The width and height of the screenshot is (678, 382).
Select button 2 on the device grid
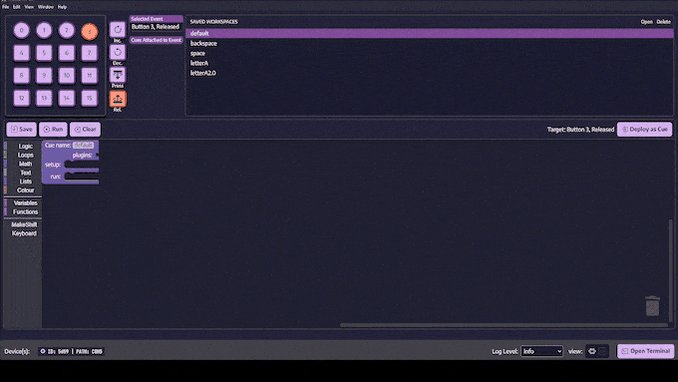67,30
